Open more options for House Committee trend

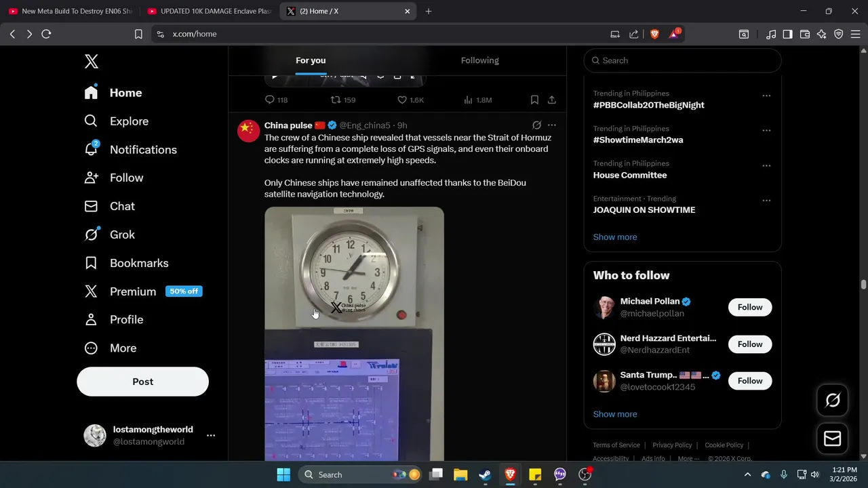pyautogui.click(x=766, y=165)
